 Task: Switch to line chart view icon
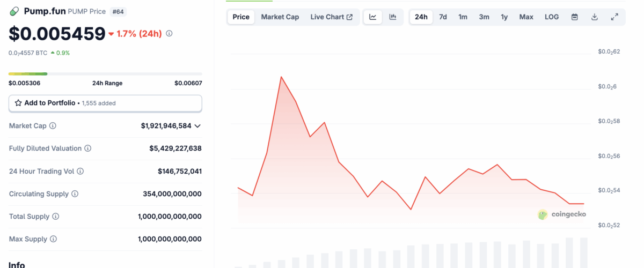tap(373, 17)
